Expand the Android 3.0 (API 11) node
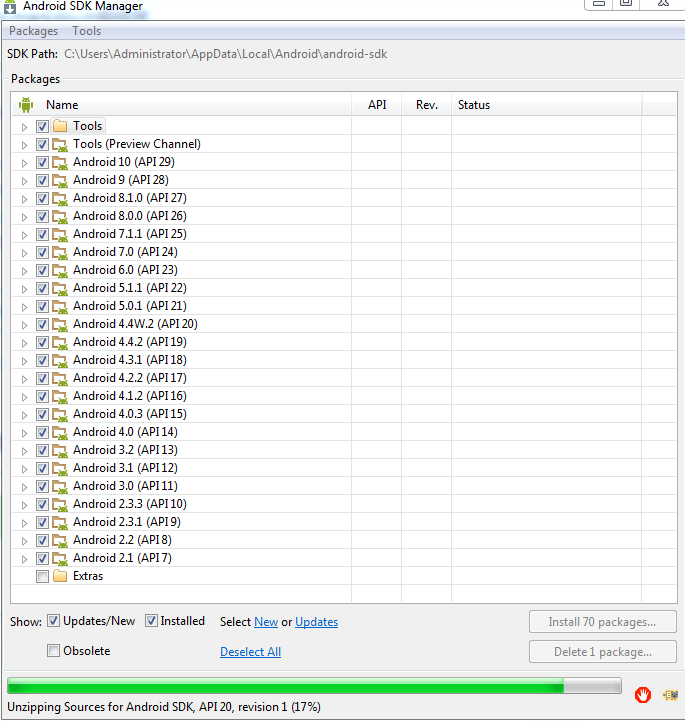Viewport: 685px width, 721px height. tap(24, 487)
